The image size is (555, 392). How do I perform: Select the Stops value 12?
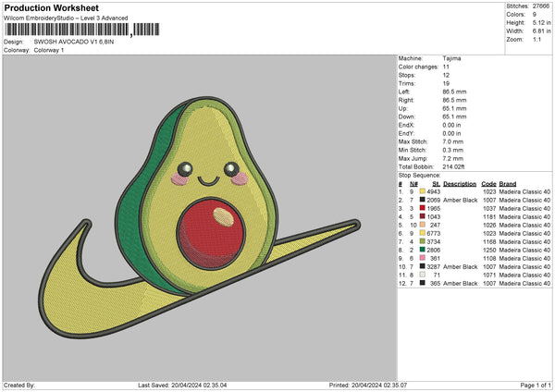click(x=446, y=75)
